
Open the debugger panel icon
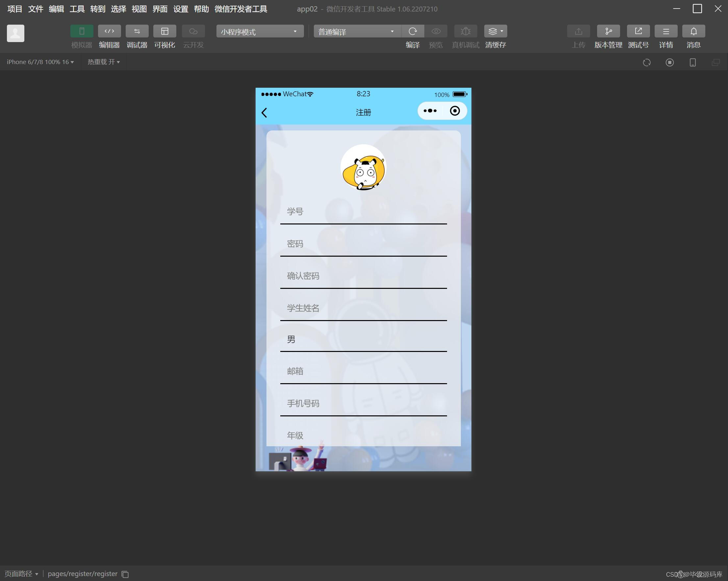(x=137, y=31)
